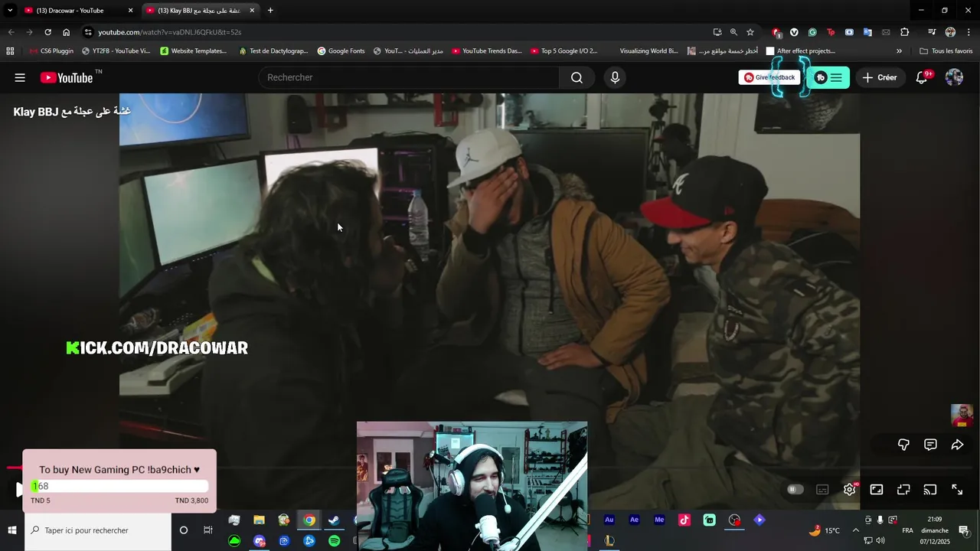Toggle subtitles captions button

[822, 490]
